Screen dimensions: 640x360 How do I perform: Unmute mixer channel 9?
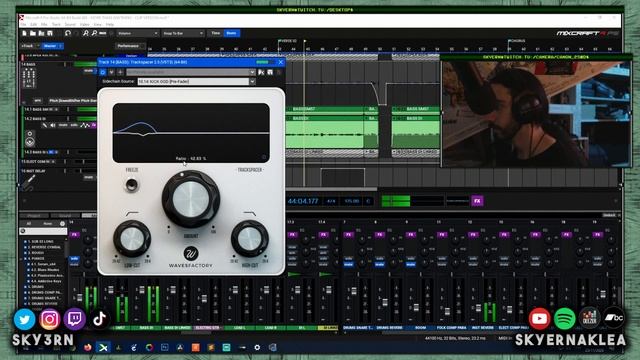click(411, 264)
